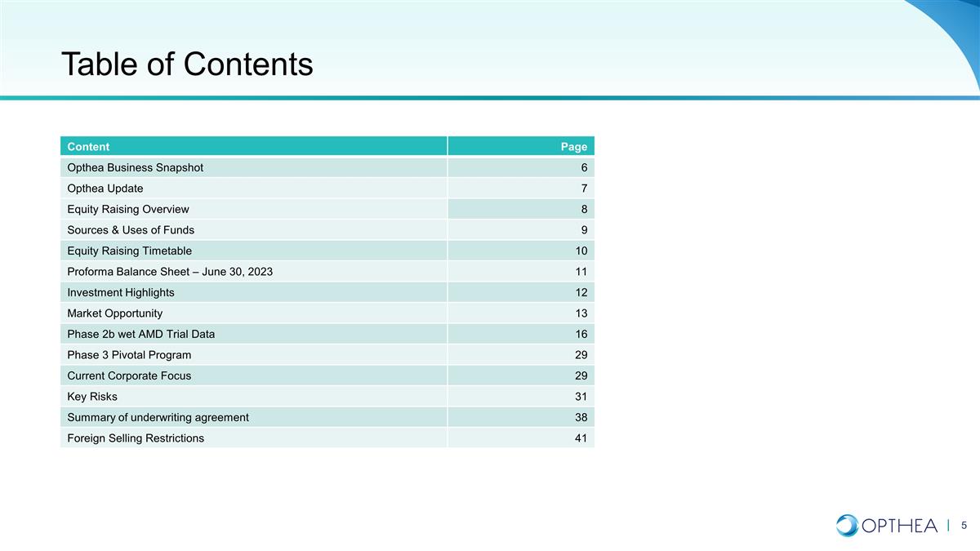The height and width of the screenshot is (551, 980).
Task: Click the 'Opthea Update' entry
Action: click(105, 189)
